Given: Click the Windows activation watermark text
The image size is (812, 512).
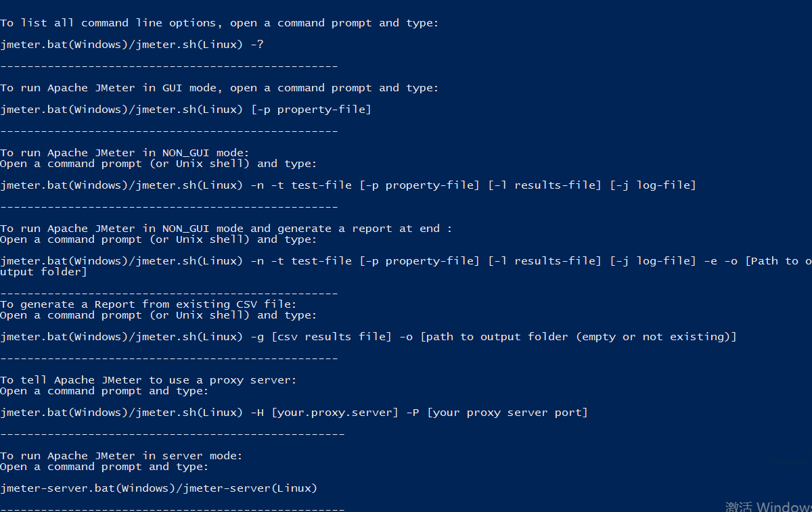Looking at the screenshot, I should tap(768, 506).
